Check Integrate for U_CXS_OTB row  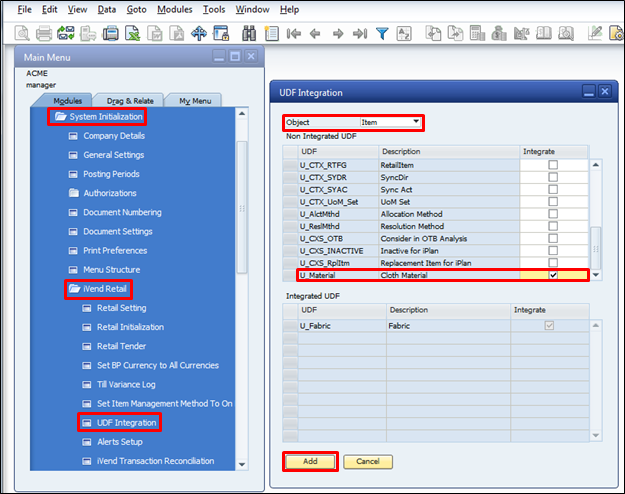point(553,238)
